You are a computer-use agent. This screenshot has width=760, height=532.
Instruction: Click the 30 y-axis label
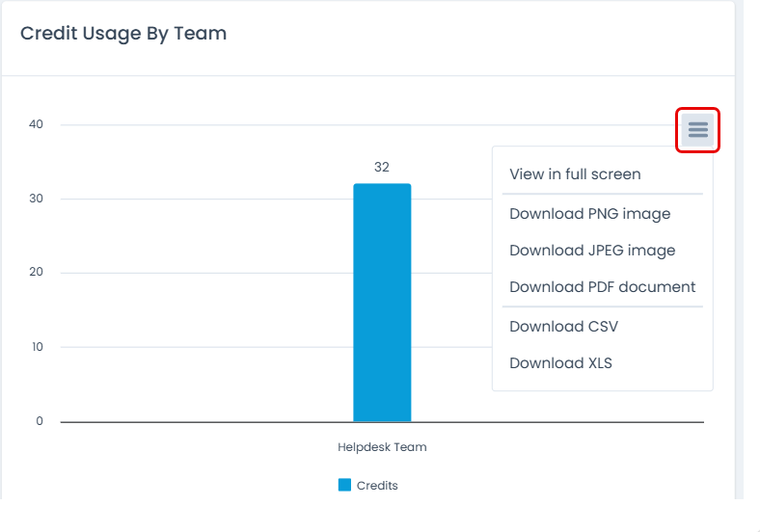pyautogui.click(x=37, y=199)
